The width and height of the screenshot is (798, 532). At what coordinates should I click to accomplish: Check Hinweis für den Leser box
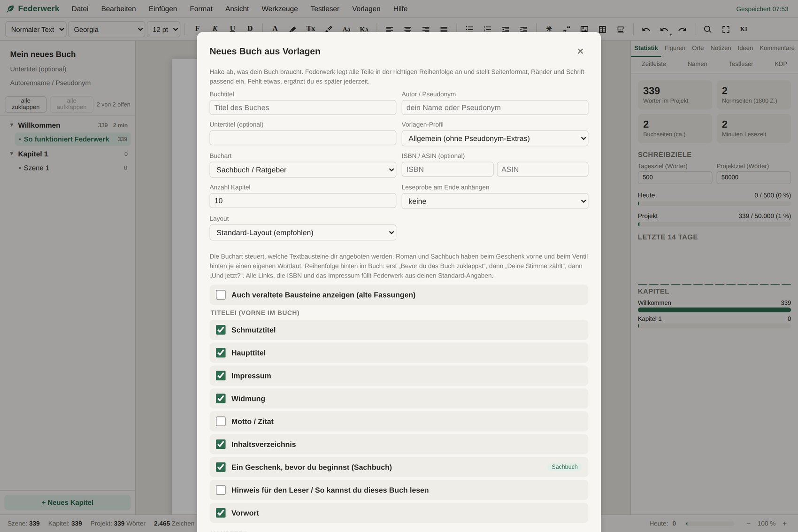pos(221,490)
